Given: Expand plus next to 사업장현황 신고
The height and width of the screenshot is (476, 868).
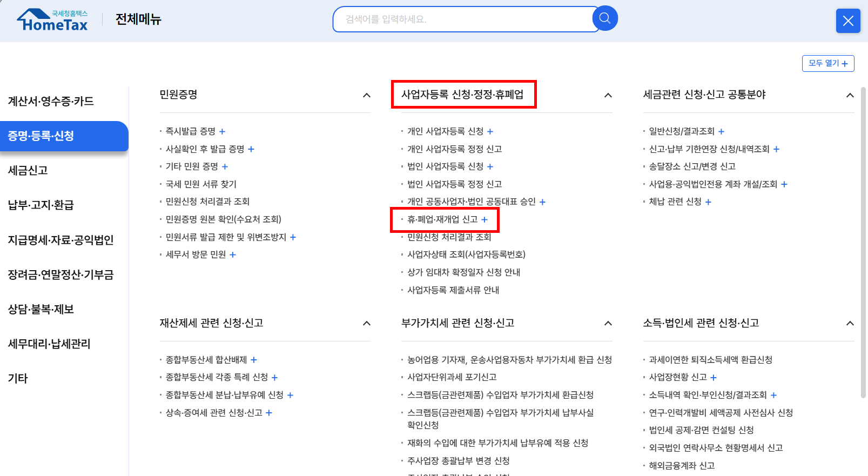Looking at the screenshot, I should point(714,378).
